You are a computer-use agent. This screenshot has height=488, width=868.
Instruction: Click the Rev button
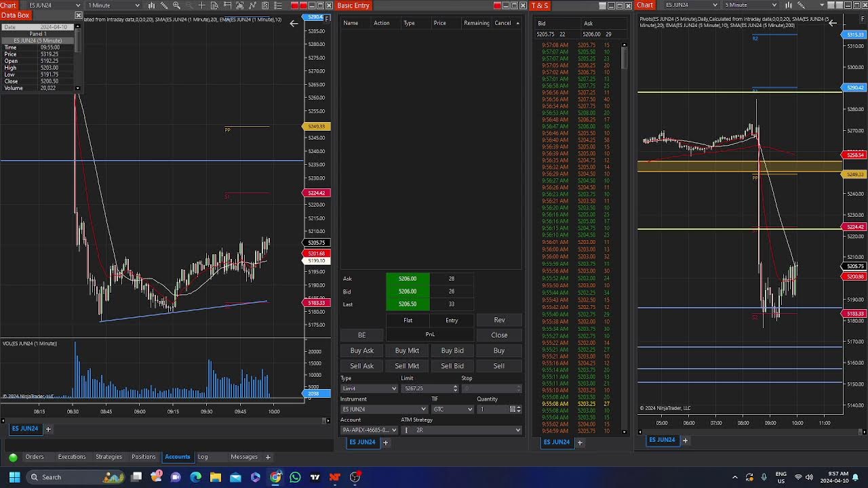pos(499,320)
